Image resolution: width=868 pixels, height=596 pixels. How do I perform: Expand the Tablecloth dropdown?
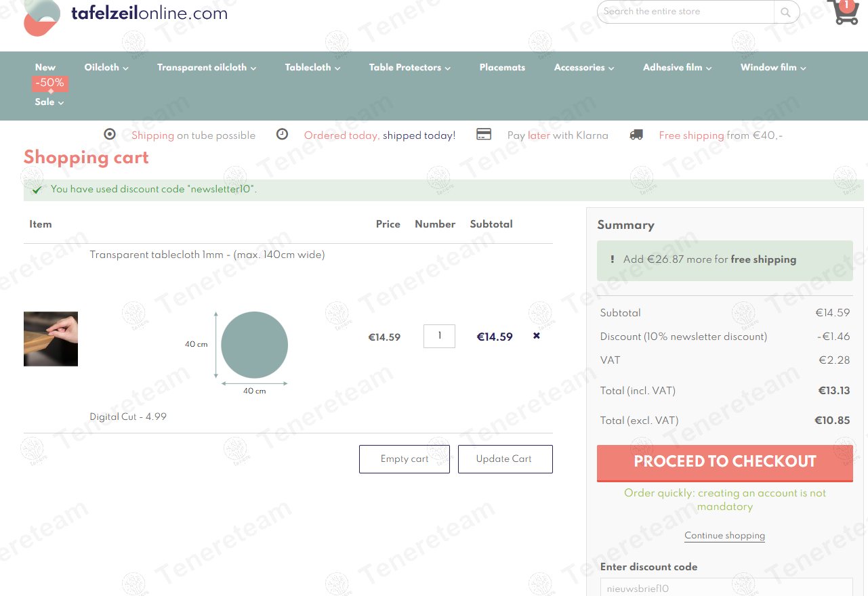312,67
